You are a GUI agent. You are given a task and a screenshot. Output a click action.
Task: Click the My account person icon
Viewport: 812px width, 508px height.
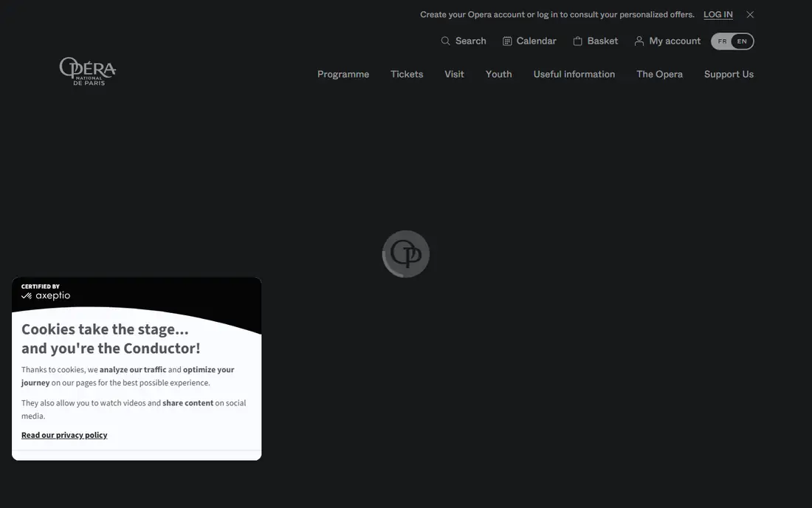[x=639, y=41]
